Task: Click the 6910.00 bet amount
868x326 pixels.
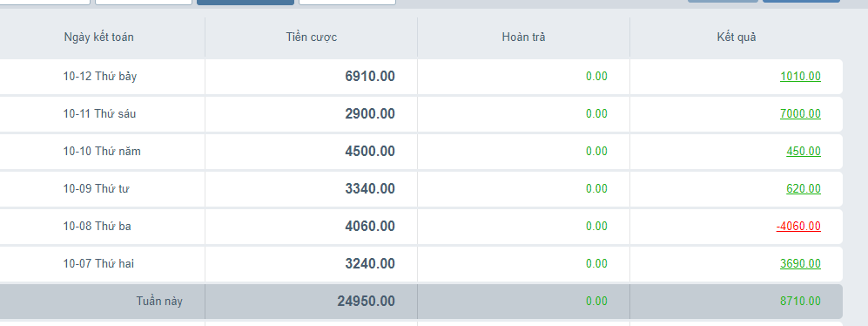Action: [370, 77]
